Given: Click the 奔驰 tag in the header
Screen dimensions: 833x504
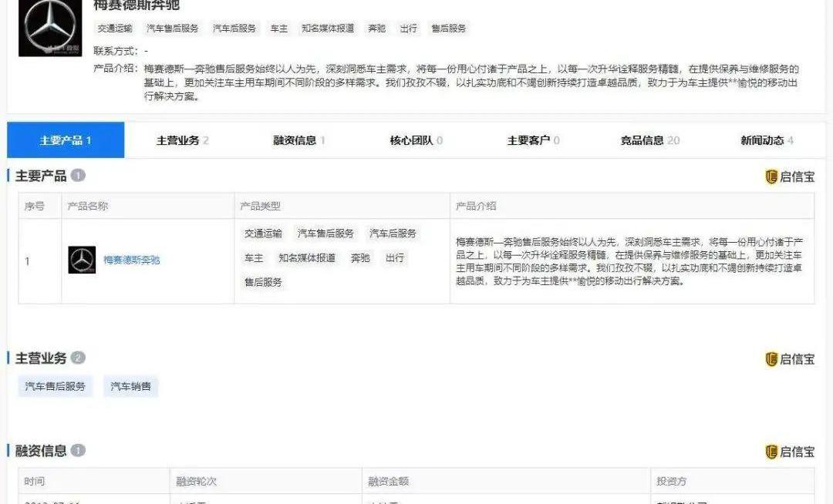Looking at the screenshot, I should coord(376,28).
